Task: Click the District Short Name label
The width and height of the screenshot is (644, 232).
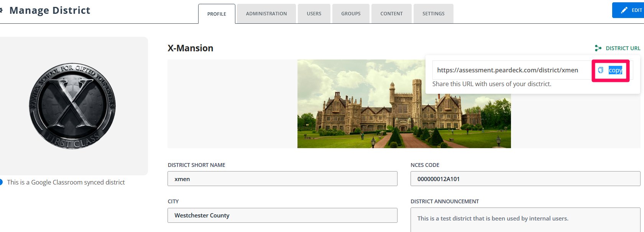Action: [x=196, y=165]
